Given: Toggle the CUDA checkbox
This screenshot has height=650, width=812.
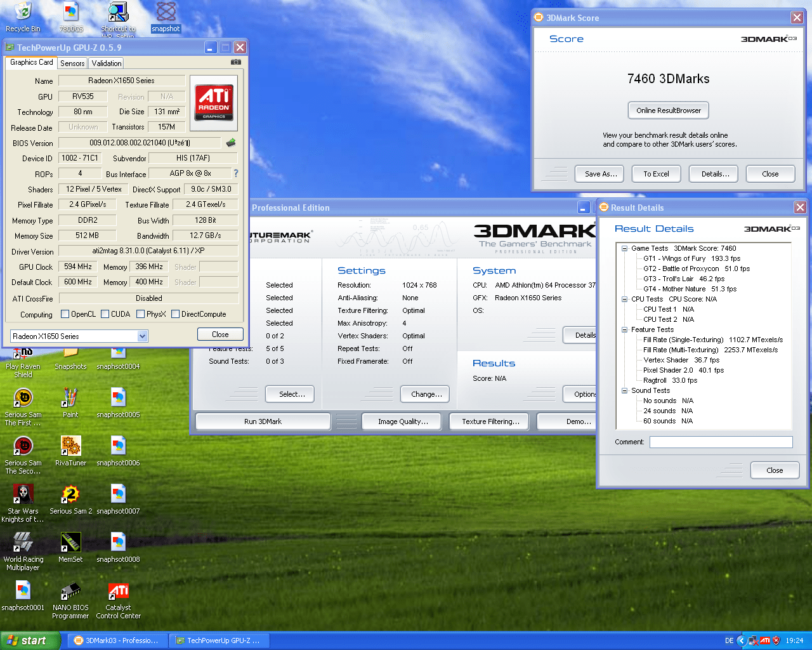Looking at the screenshot, I should click(105, 314).
